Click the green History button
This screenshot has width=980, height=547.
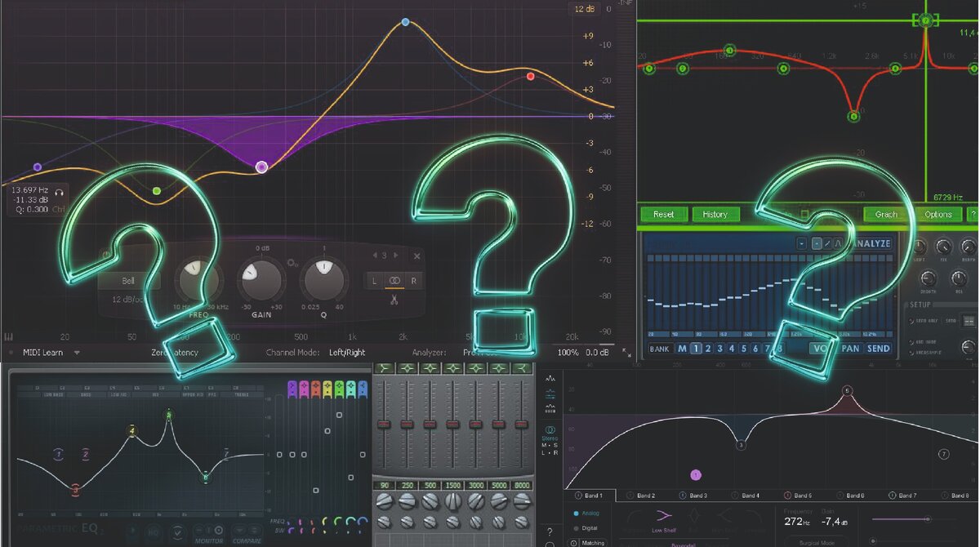(x=715, y=214)
